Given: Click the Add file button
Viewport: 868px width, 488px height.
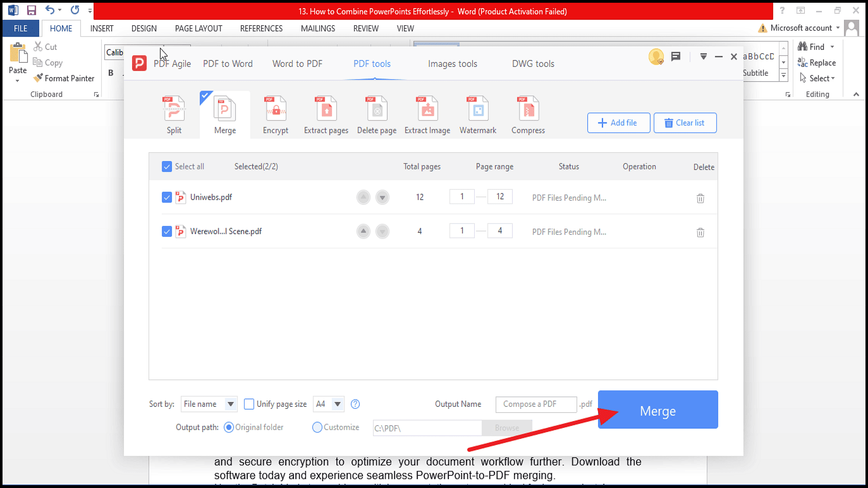Looking at the screenshot, I should [x=618, y=123].
